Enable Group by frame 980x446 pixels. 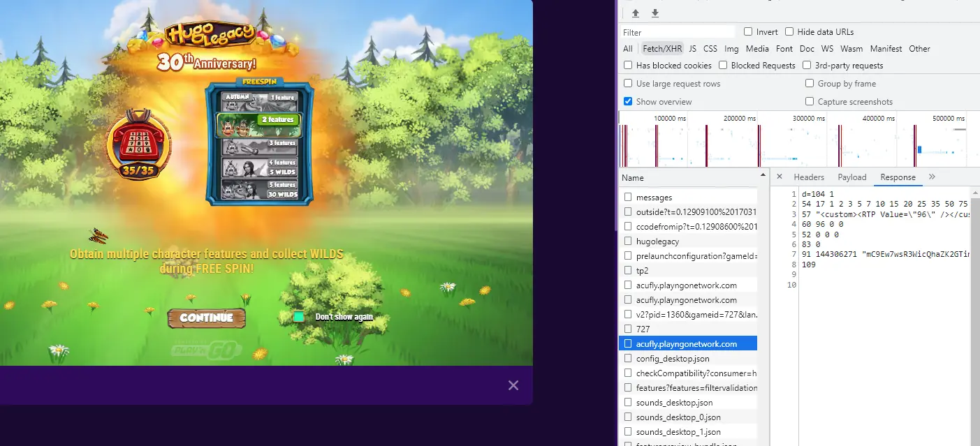[810, 84]
